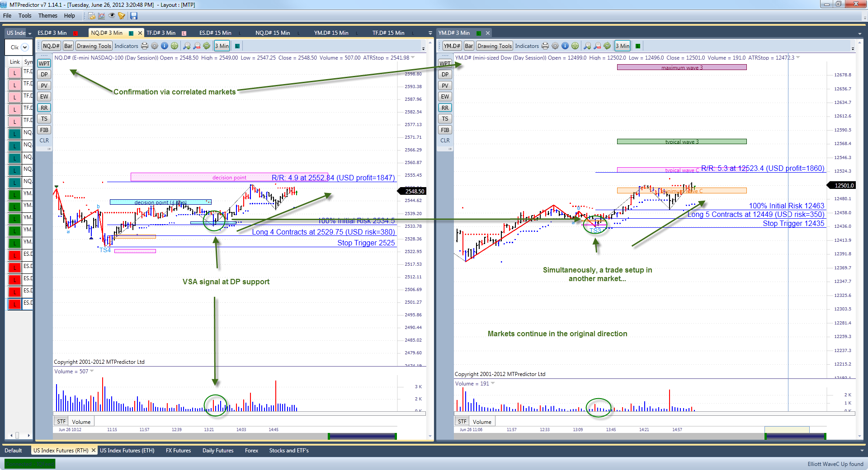Expand the YM.D# Volume indicator dropdown arrow
Image resolution: width=868 pixels, height=470 pixels.
click(x=493, y=383)
